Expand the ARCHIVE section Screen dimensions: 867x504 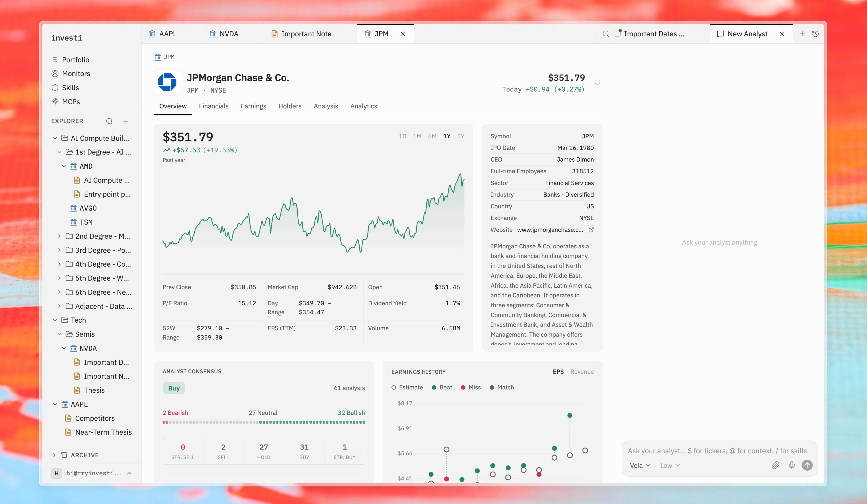(54, 455)
